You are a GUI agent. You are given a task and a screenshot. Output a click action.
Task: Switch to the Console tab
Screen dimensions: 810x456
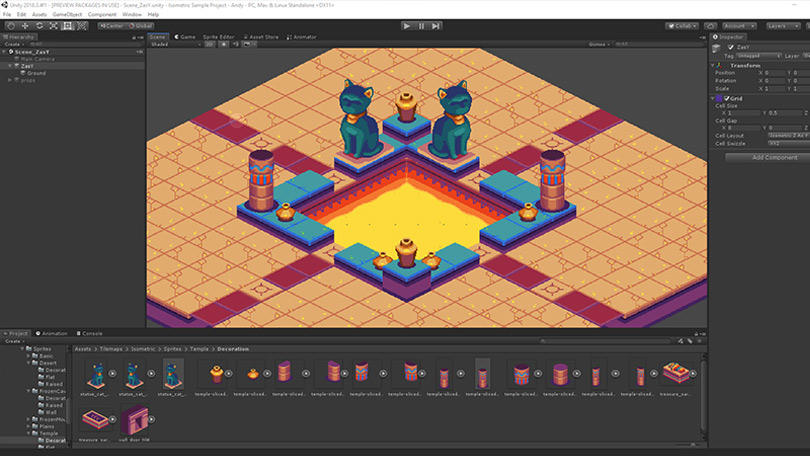pyautogui.click(x=89, y=334)
